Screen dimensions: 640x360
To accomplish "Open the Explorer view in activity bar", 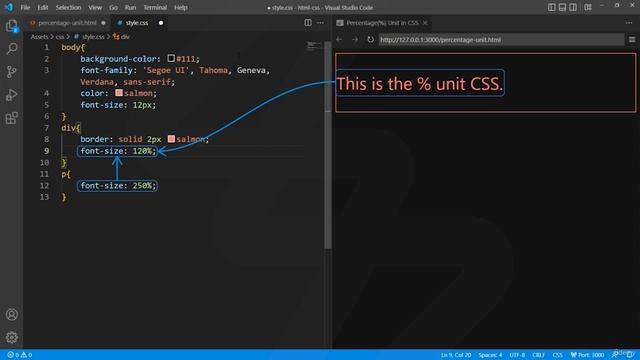I will click(12, 26).
